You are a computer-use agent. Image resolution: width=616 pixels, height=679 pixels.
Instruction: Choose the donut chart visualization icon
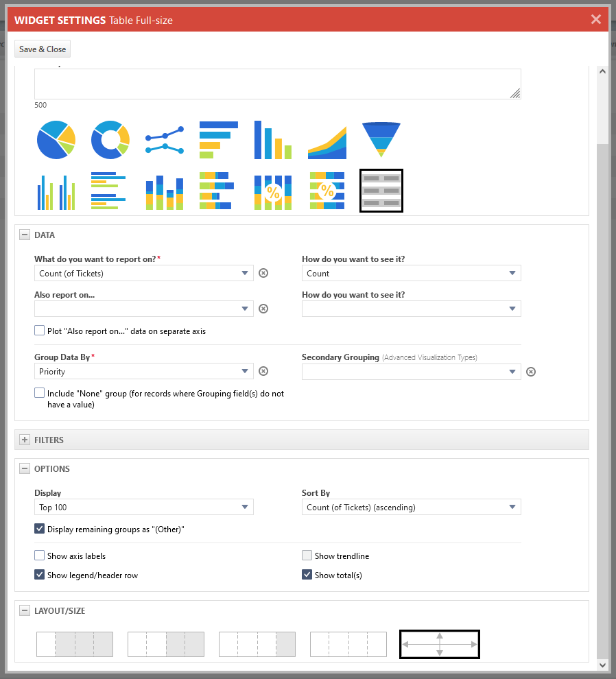110,139
